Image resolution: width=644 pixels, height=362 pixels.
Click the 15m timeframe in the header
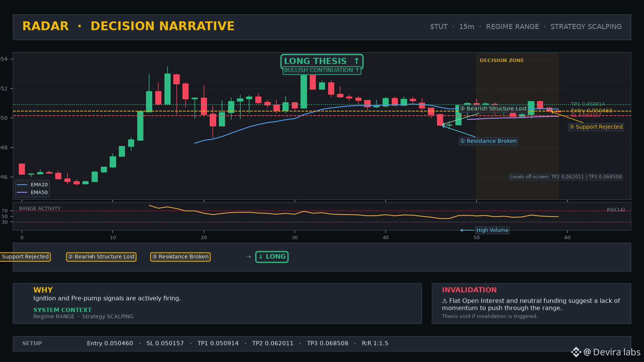(467, 27)
